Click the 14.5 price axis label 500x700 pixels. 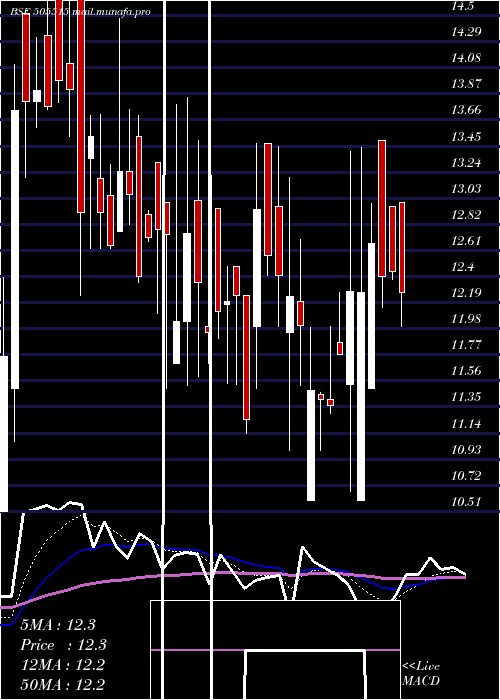click(x=464, y=6)
